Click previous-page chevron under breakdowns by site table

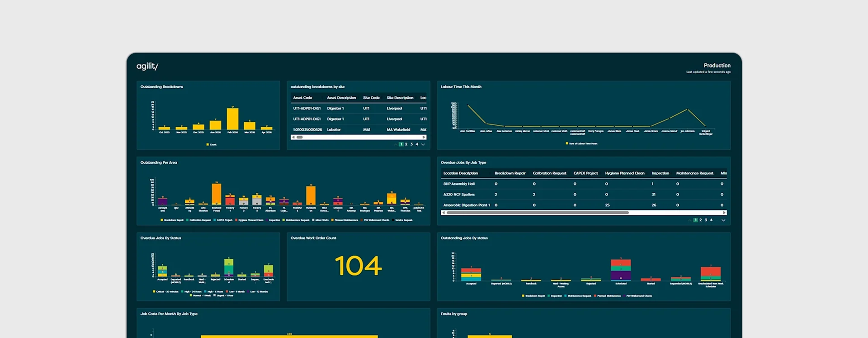point(396,144)
